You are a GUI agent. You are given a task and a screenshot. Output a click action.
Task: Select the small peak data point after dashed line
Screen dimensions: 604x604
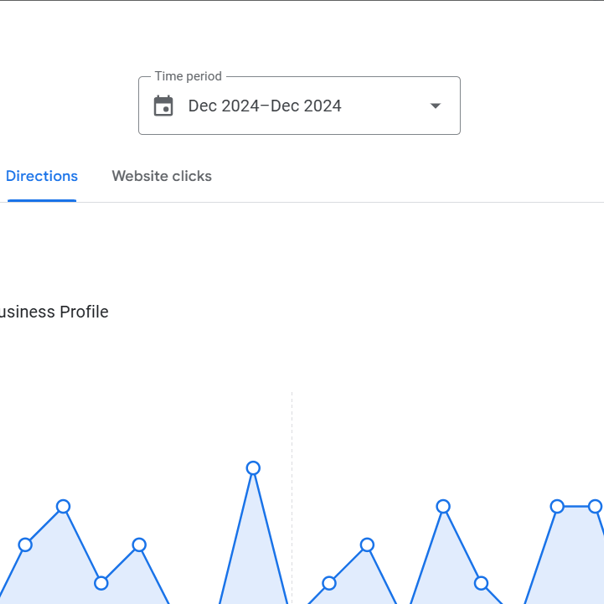click(x=367, y=545)
